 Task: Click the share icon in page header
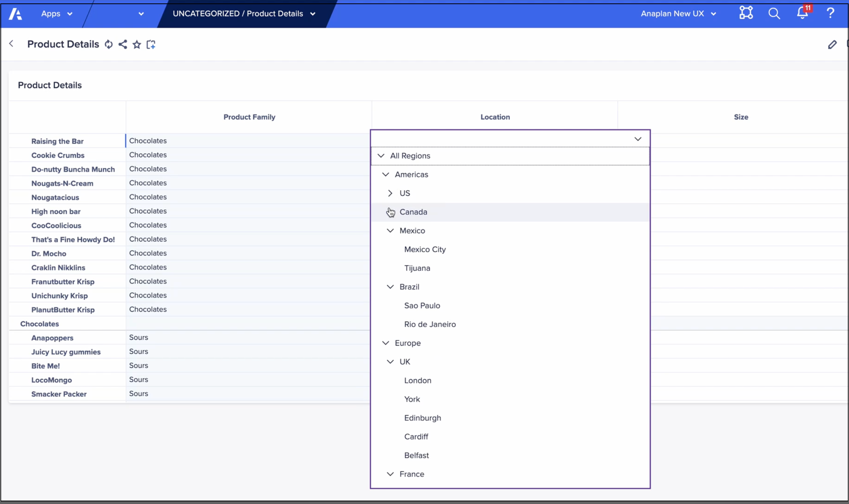click(123, 45)
